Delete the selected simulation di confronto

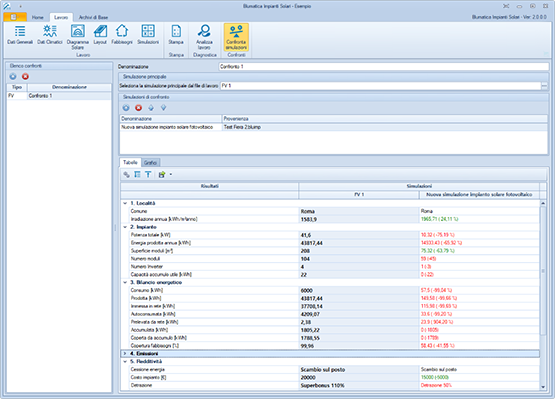point(138,108)
